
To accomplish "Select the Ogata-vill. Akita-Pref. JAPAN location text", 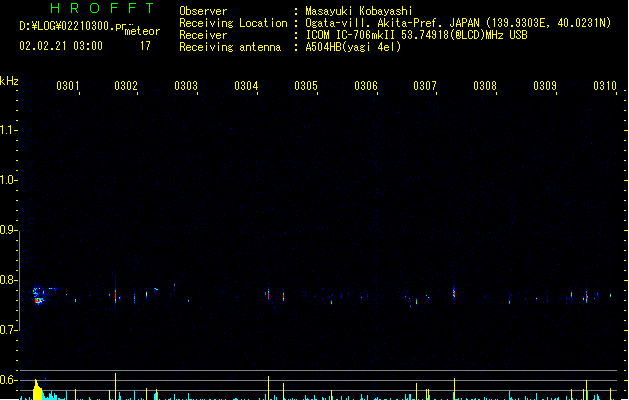I will coord(458,23).
